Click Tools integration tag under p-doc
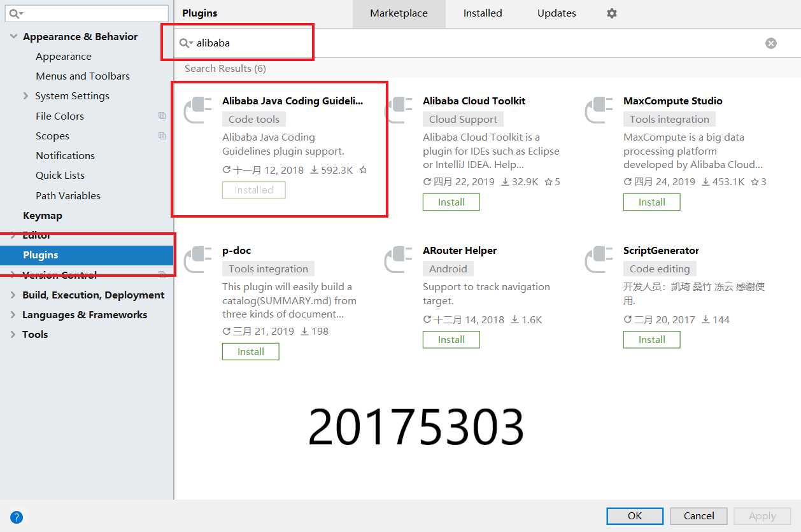The height and width of the screenshot is (532, 801). tap(268, 269)
